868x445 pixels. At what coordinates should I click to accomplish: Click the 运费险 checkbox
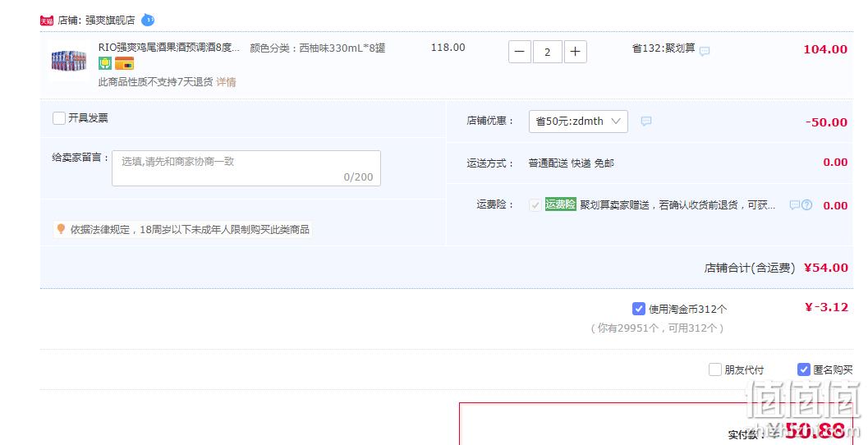535,204
